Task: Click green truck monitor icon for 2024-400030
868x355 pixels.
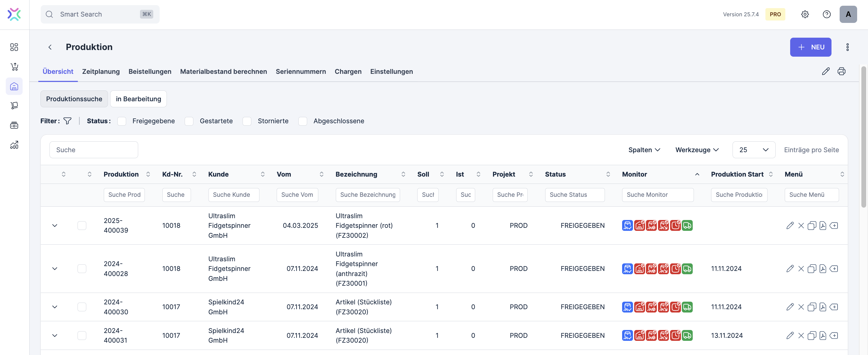Action: [x=687, y=307]
